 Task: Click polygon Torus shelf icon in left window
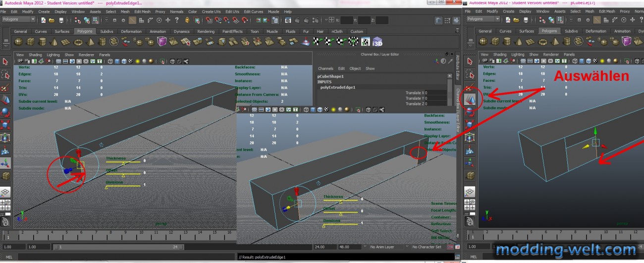78,42
